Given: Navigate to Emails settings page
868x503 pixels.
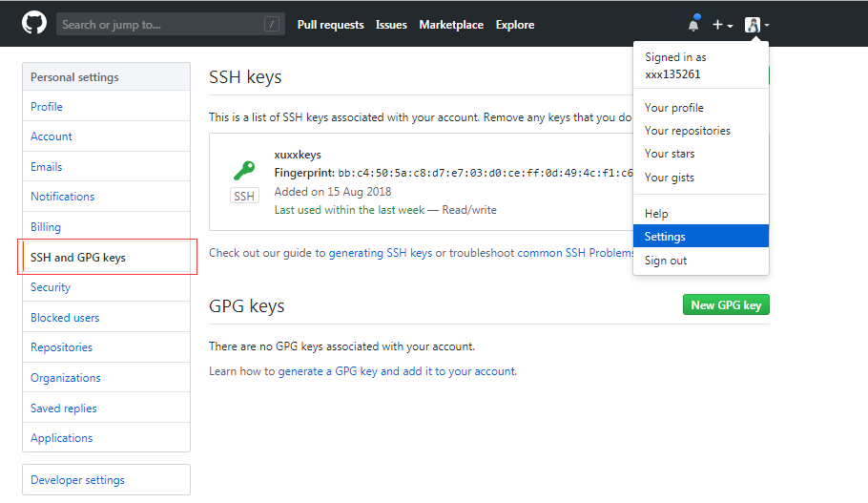Looking at the screenshot, I should (47, 167).
